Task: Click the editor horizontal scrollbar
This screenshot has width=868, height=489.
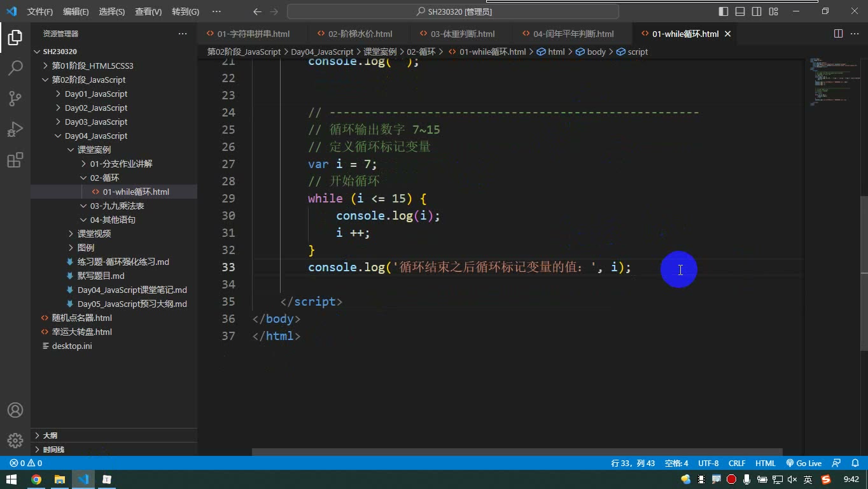Action: pyautogui.click(x=517, y=452)
